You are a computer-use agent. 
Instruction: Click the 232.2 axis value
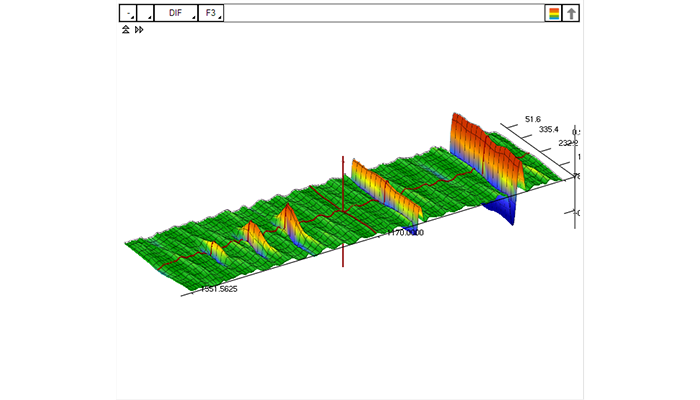(567, 143)
